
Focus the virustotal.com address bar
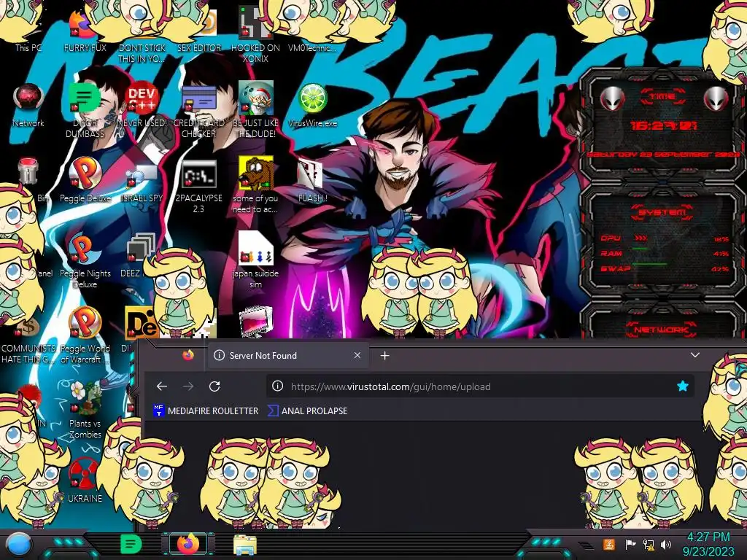coord(480,386)
